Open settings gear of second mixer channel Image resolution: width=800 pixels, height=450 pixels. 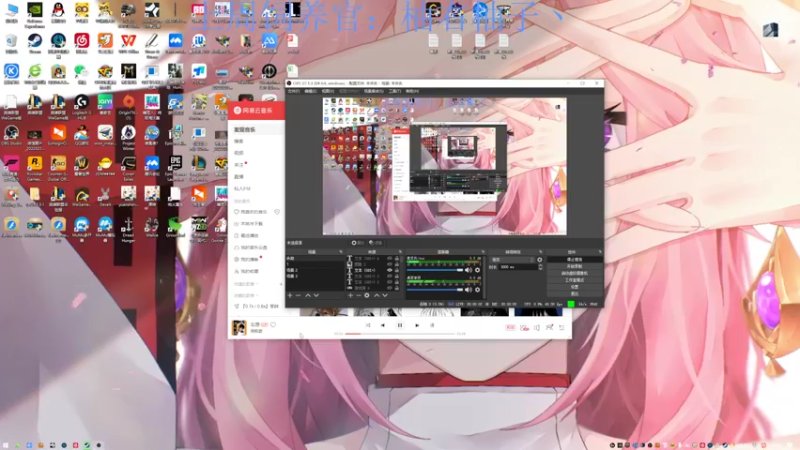point(478,290)
